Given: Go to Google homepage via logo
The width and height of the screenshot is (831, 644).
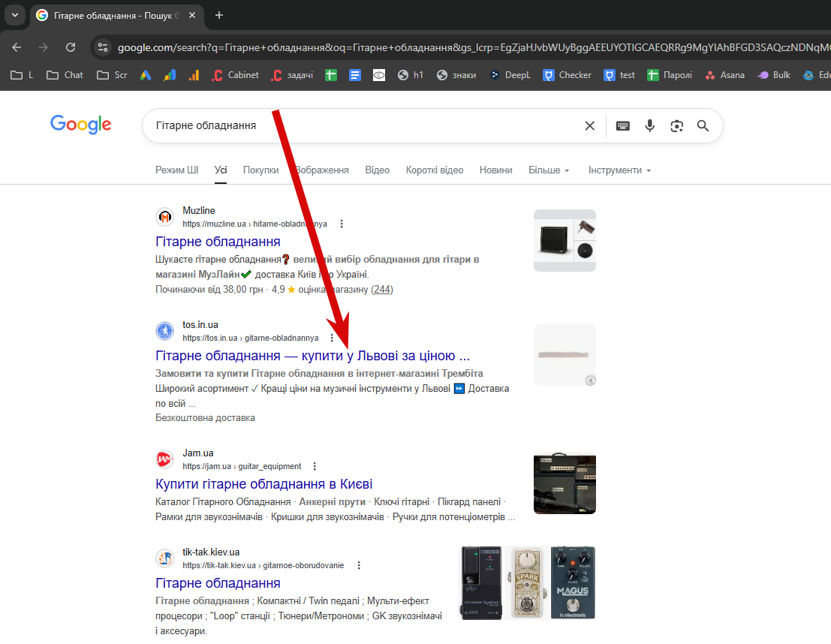Looking at the screenshot, I should click(x=80, y=125).
